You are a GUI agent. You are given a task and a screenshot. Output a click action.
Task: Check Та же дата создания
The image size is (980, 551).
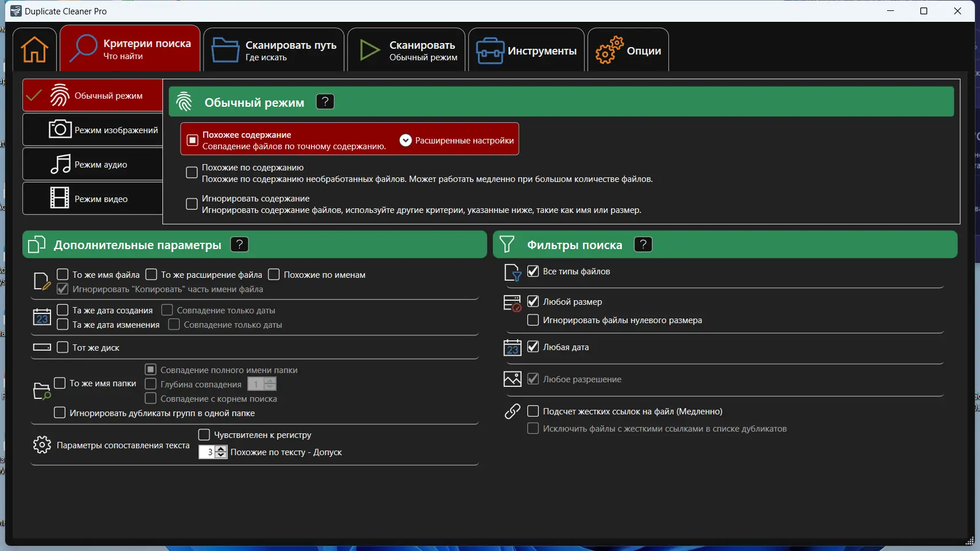point(63,310)
